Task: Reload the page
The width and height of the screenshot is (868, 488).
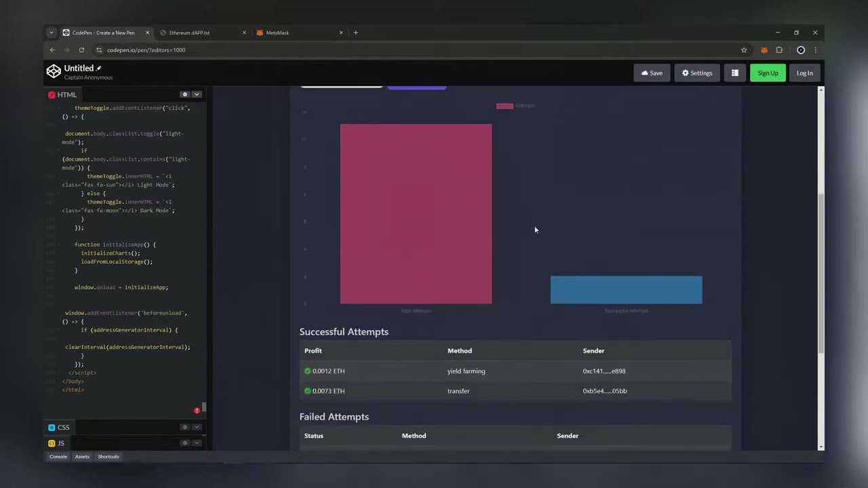Action: point(81,50)
